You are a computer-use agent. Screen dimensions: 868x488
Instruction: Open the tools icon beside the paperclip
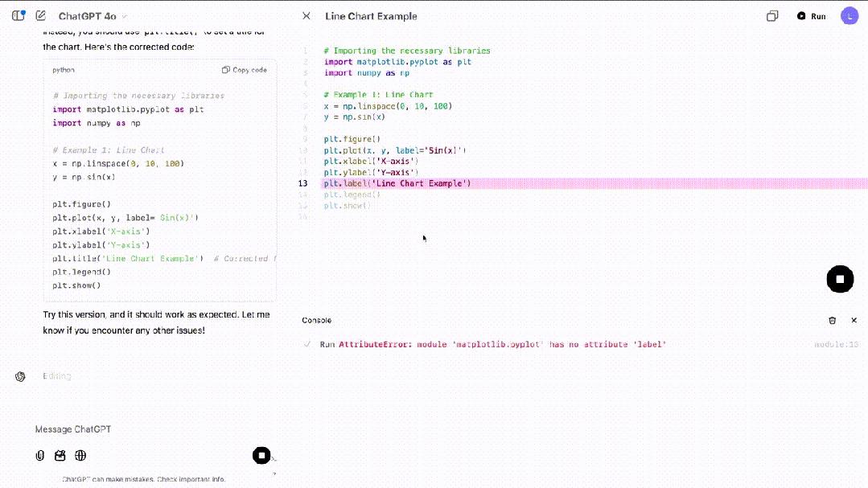pos(60,456)
